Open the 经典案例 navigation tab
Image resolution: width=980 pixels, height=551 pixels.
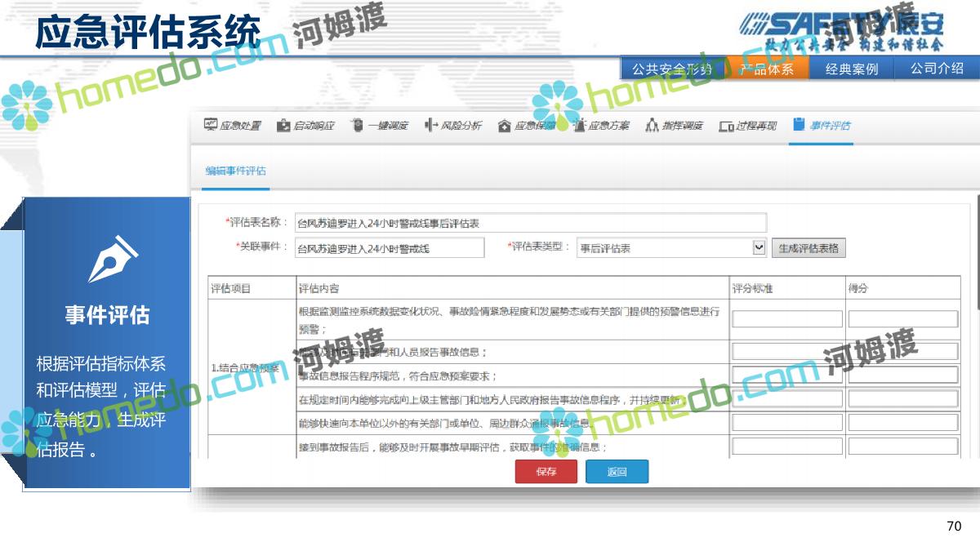pos(851,69)
